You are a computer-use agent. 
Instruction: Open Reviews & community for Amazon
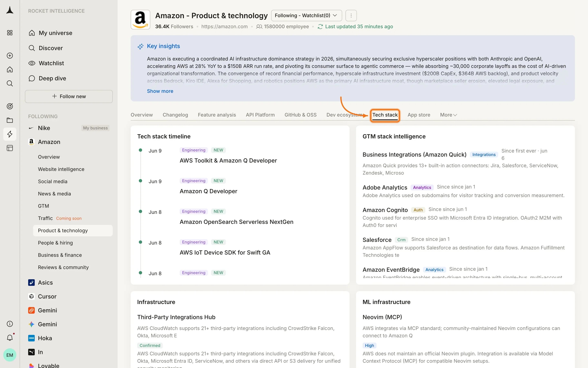[63, 267]
